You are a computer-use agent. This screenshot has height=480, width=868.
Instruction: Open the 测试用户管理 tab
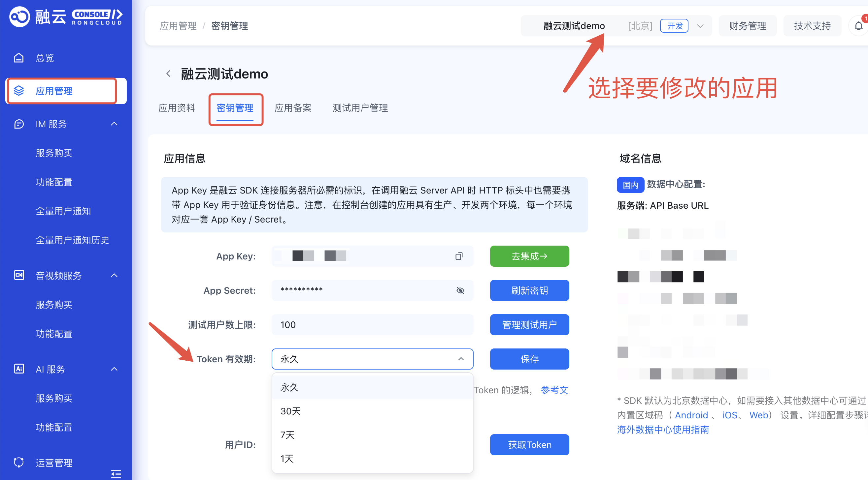360,108
